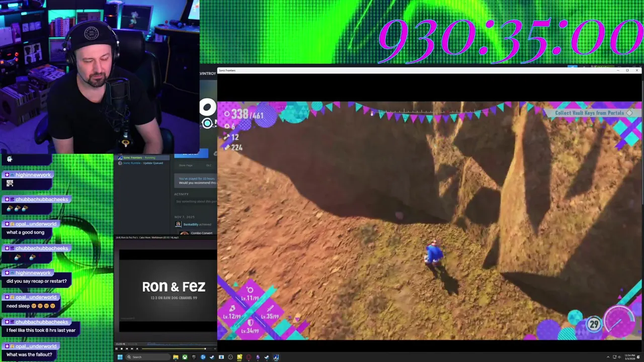Skip to next track in media player
Image resolution: width=644 pixels, height=362 pixels.
click(x=132, y=348)
